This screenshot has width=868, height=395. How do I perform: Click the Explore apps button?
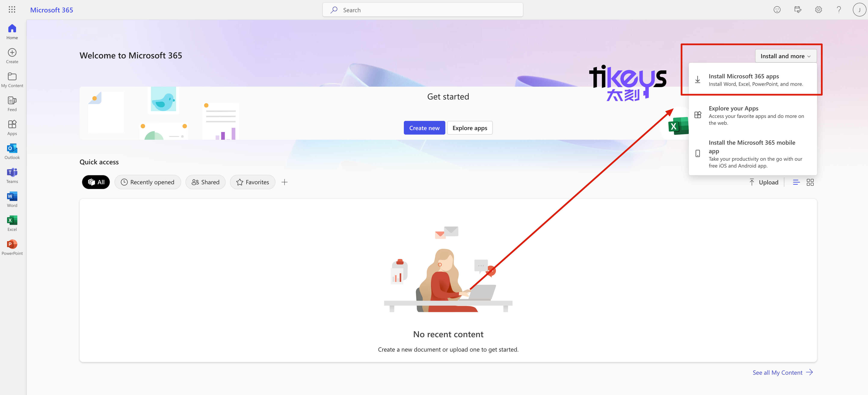[x=470, y=128]
